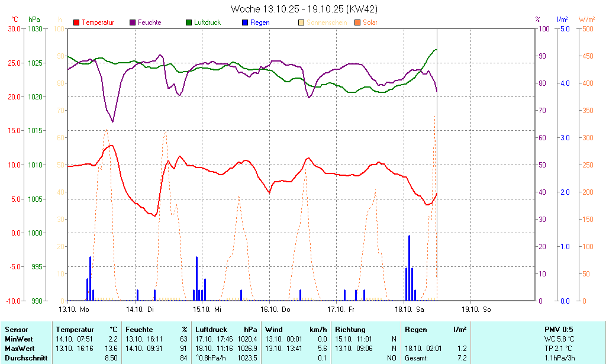Screen dimensions: 606x364
Task: Click the Gesamt rain total value 7.2
Action: (462, 357)
